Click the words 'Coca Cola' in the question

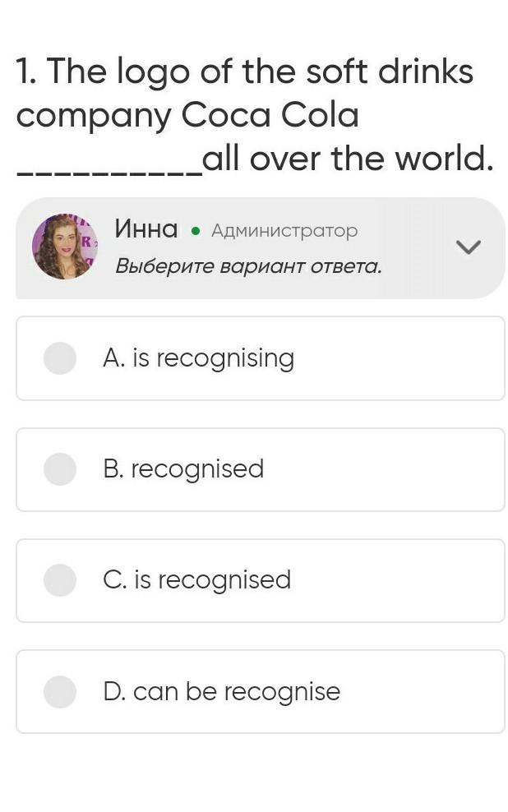coord(270,115)
